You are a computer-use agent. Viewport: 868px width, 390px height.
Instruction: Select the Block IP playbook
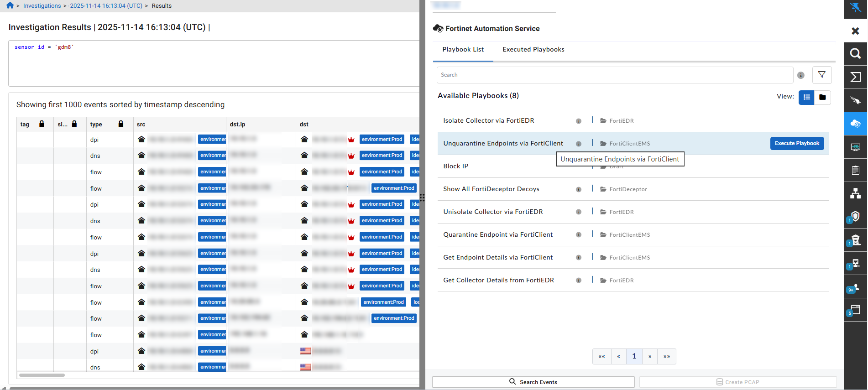pyautogui.click(x=456, y=166)
